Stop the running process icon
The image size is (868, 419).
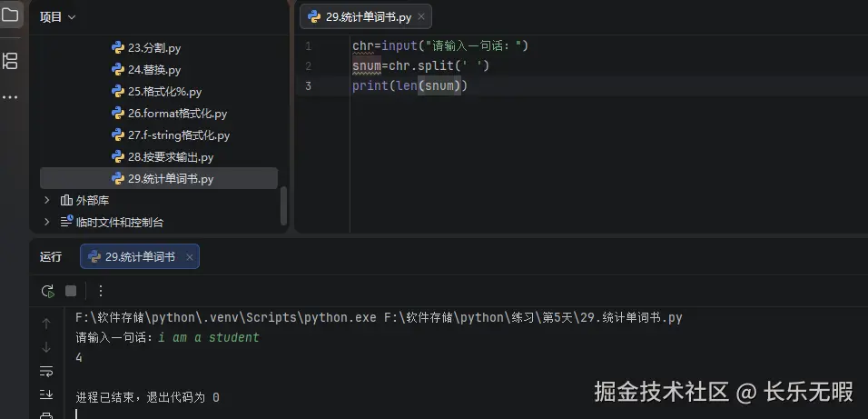71,291
